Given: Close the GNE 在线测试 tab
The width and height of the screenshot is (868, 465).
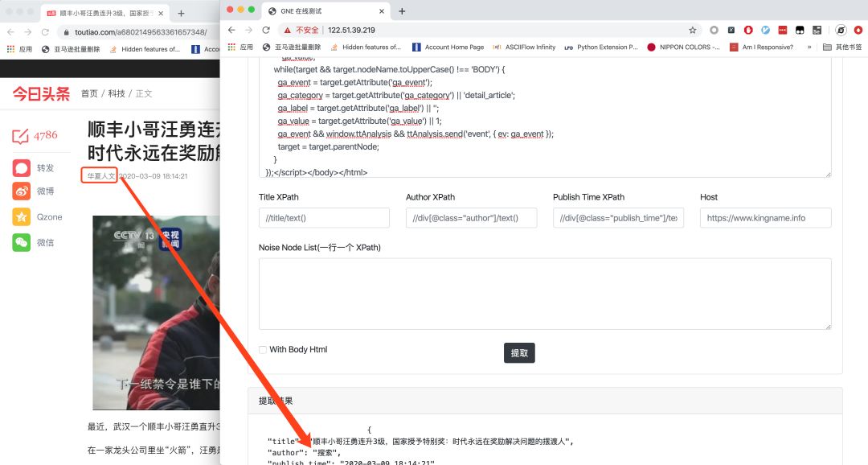Looking at the screenshot, I should pos(382,11).
